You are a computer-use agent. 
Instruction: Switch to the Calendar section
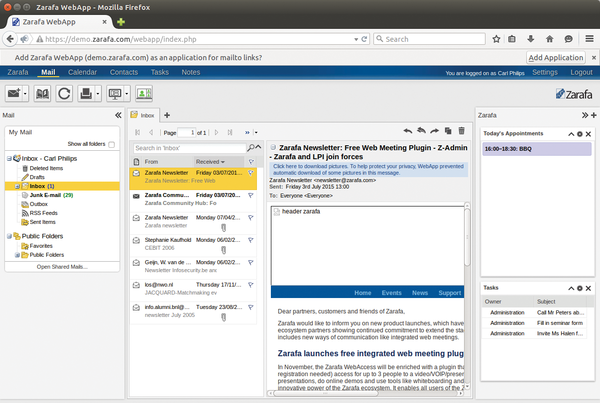82,72
